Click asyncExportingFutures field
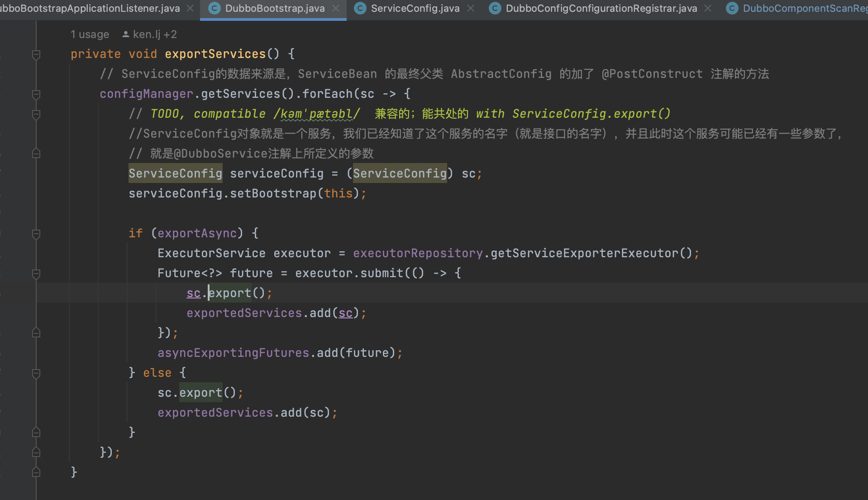 click(233, 353)
